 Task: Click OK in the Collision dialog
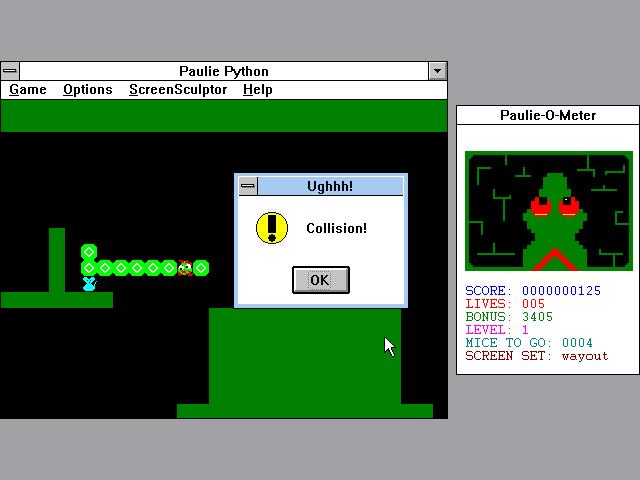[321, 280]
